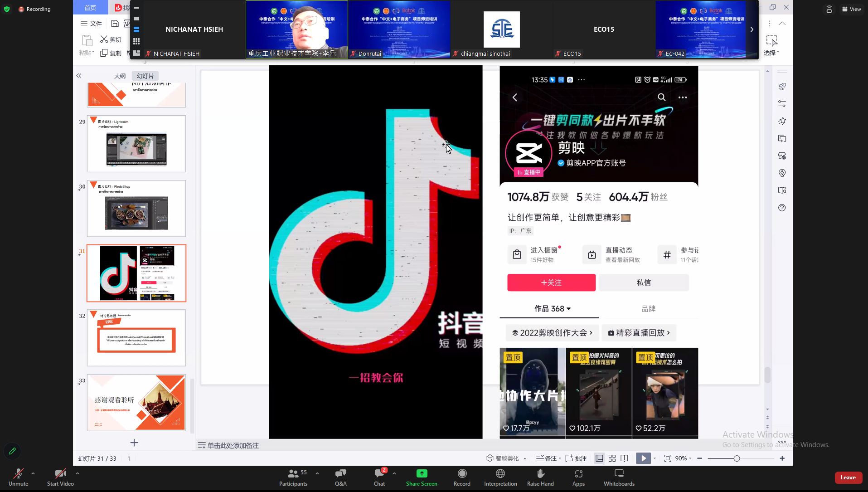Adjust the zoom slider handle
The width and height of the screenshot is (868, 492).
coord(737,458)
